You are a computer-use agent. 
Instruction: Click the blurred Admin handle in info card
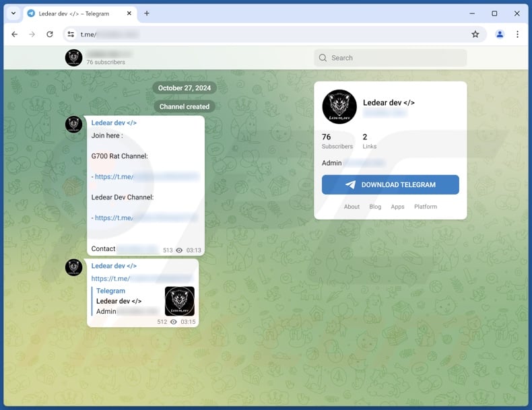364,163
